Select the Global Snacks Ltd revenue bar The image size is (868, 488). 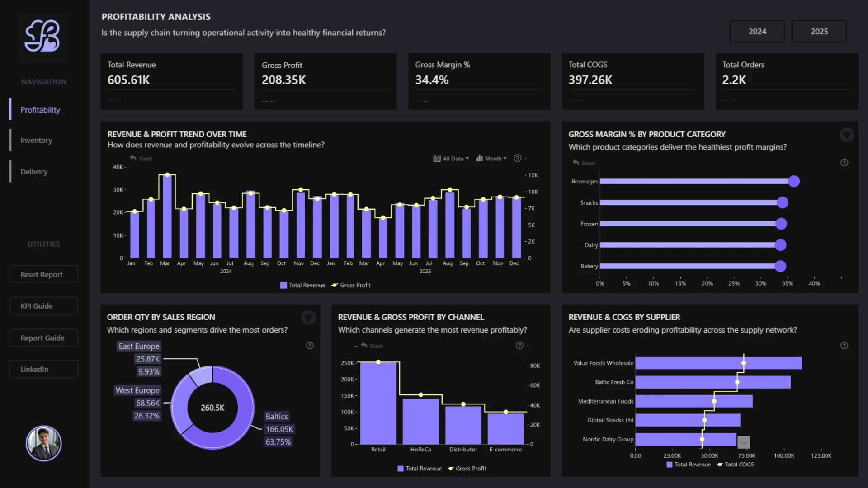688,420
